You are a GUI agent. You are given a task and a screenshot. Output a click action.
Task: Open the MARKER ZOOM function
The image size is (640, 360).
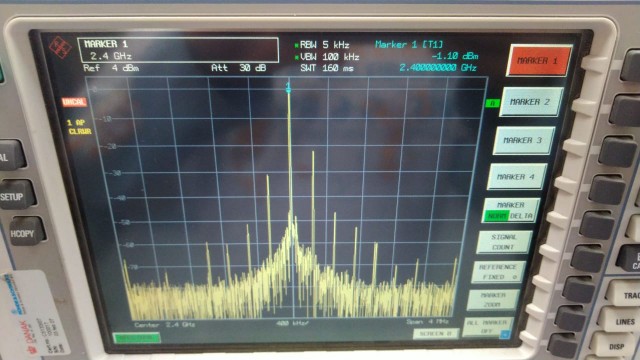[493, 300]
